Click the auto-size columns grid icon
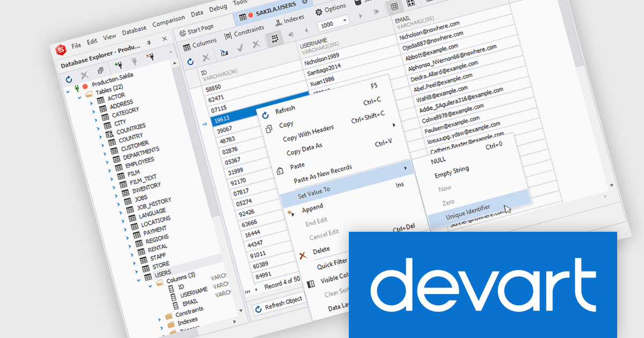 (274, 39)
